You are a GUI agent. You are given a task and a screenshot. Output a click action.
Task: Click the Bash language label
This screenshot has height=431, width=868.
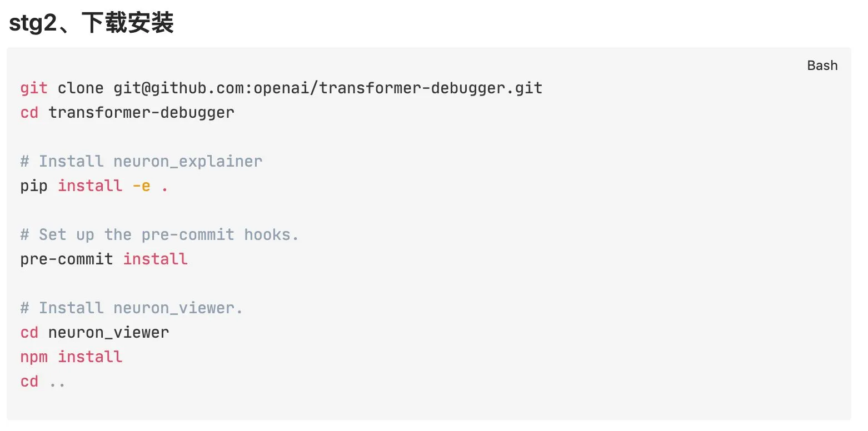coord(822,66)
